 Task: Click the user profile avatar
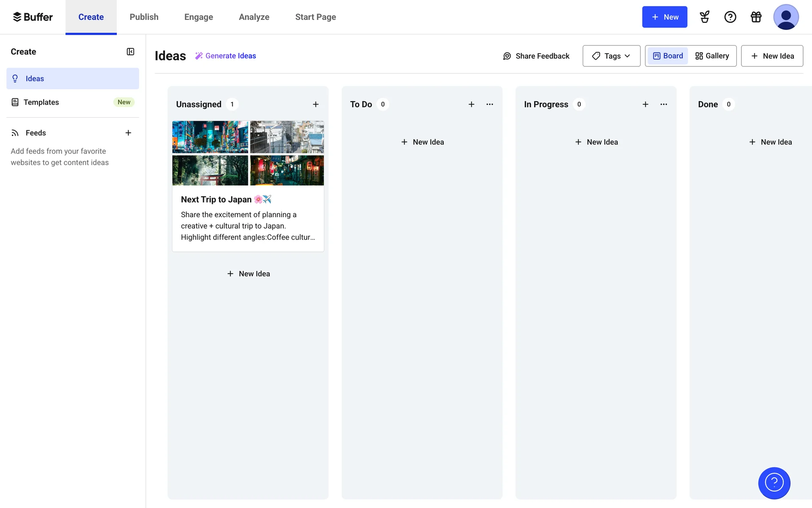[786, 17]
